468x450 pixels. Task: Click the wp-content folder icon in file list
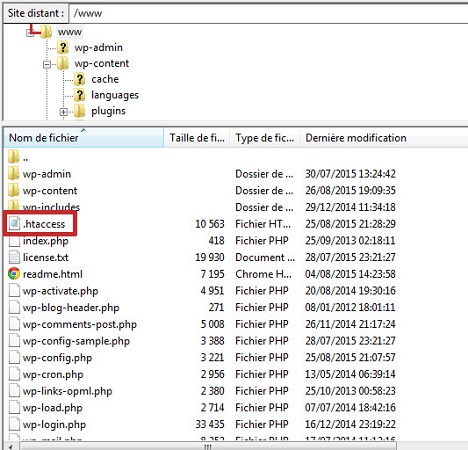tap(14, 190)
